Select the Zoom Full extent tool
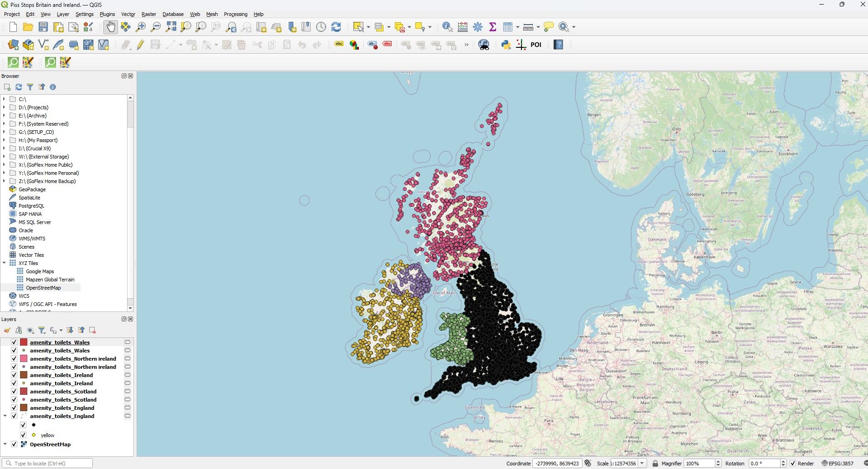This screenshot has width=868, height=469. [170, 26]
